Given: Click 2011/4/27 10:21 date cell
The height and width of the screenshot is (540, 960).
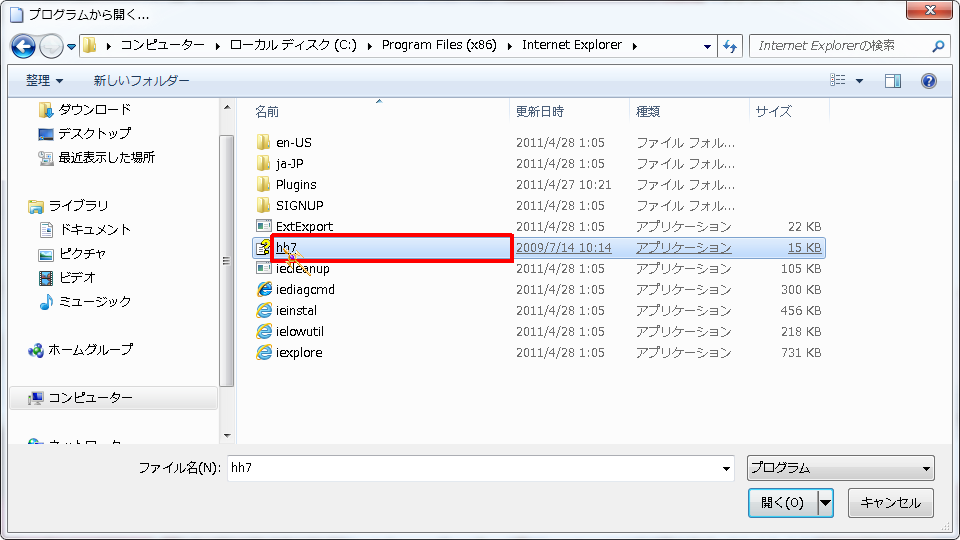Looking at the screenshot, I should tap(564, 184).
